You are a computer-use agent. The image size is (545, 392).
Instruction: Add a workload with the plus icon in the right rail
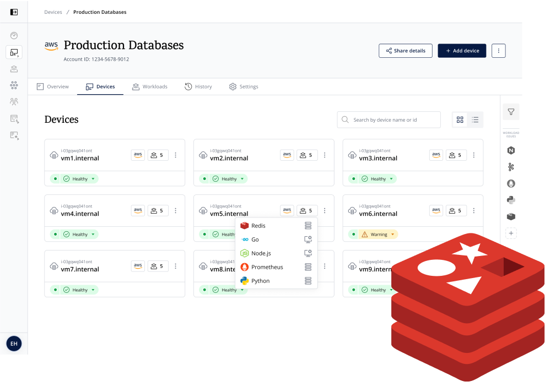click(x=511, y=233)
